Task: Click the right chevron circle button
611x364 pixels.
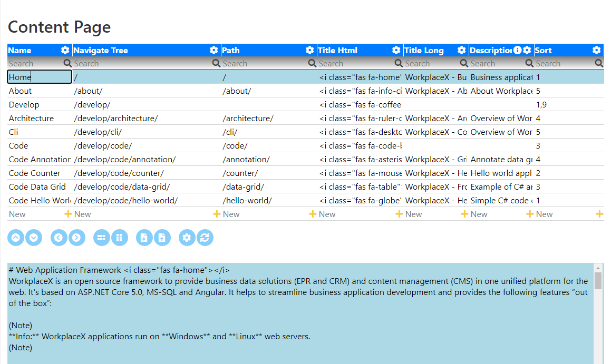Action: pyautogui.click(x=77, y=238)
